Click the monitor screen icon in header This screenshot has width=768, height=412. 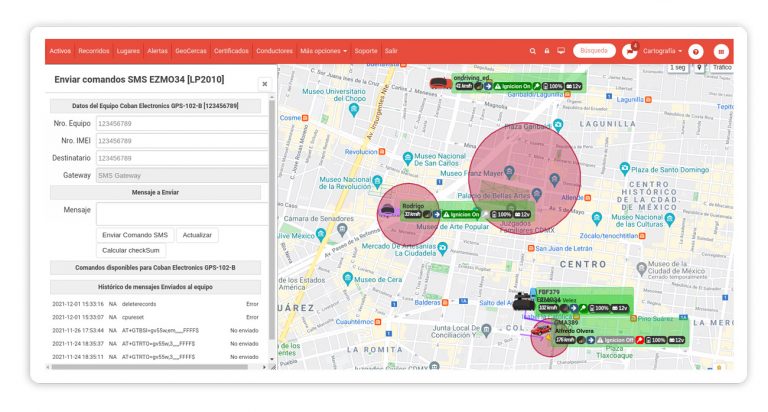pos(561,51)
